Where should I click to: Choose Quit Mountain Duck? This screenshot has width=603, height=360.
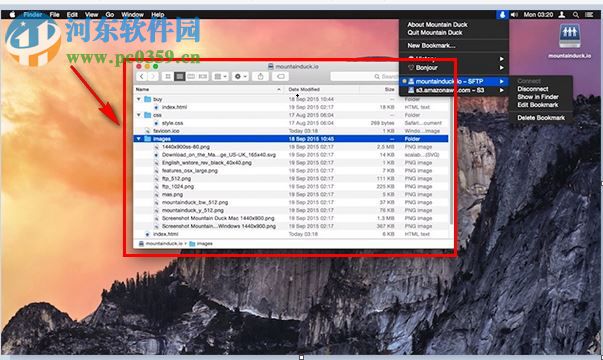pos(435,33)
